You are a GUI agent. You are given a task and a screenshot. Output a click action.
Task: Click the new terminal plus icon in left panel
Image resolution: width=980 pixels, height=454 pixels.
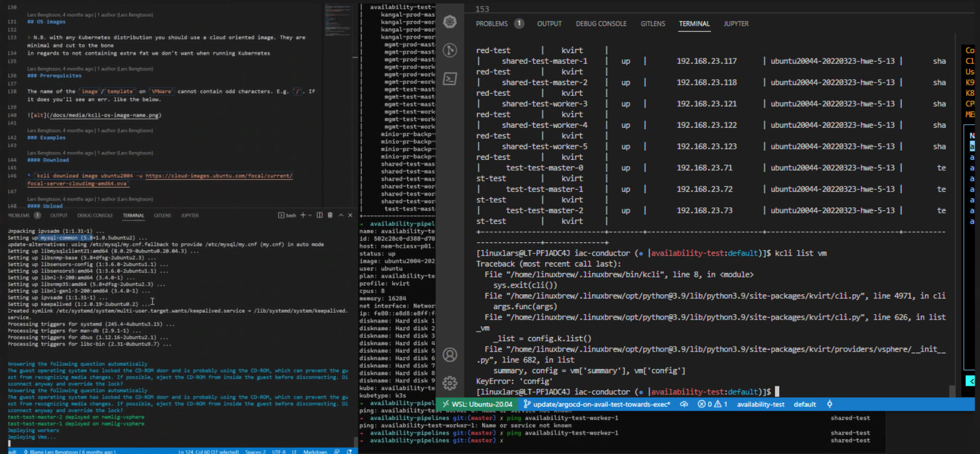[x=303, y=215]
